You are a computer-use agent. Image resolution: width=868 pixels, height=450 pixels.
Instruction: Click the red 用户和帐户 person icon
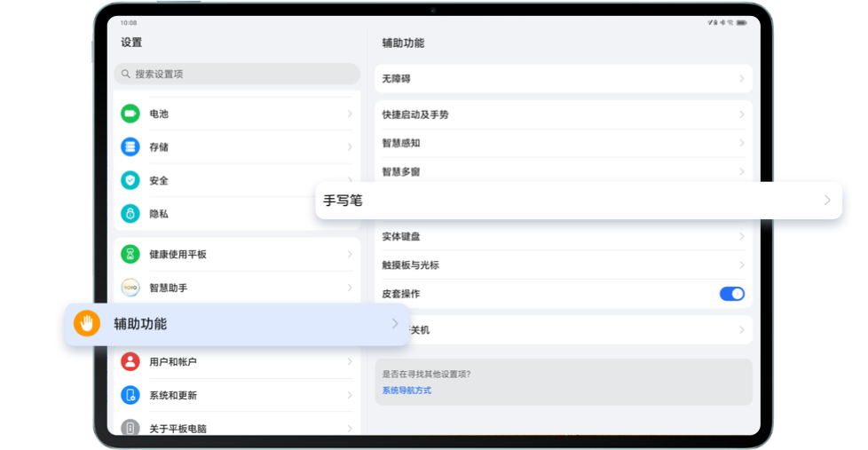[130, 361]
